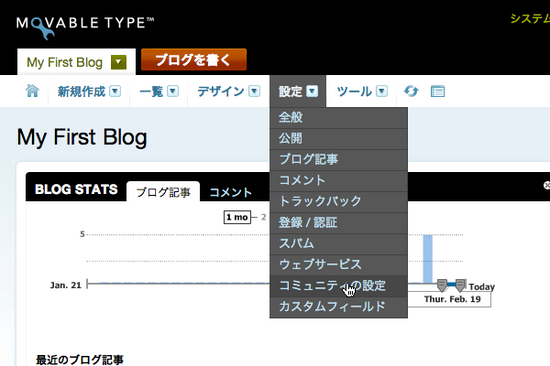This screenshot has height=366, width=550.
Task: Expand the 新規作成 menu arrow
Action: pyautogui.click(x=115, y=91)
